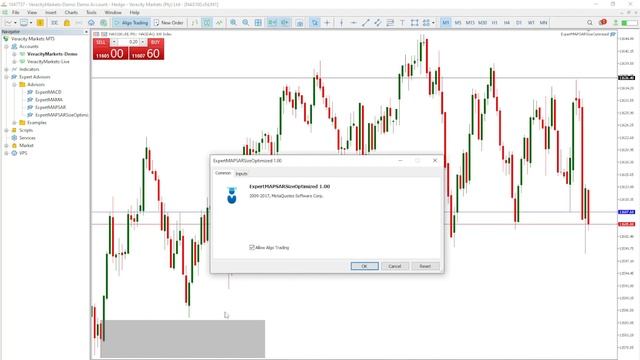Collapse the Expert Advisors tree node
Viewport: 640px width, 360px height.
tap(7, 77)
